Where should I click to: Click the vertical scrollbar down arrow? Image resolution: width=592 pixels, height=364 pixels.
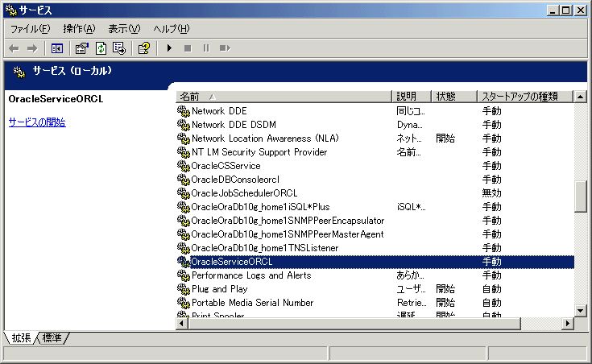click(580, 309)
